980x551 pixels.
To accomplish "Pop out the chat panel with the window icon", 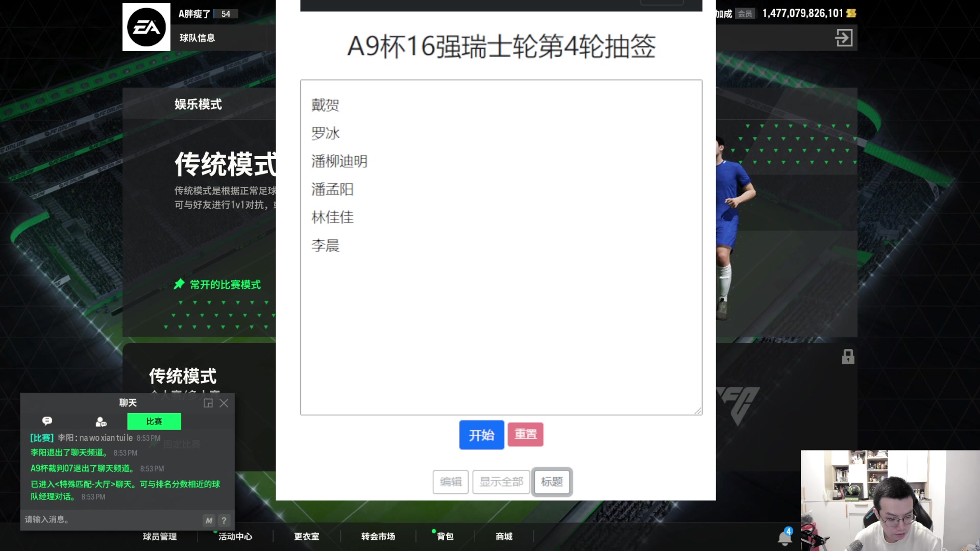I will 208,403.
